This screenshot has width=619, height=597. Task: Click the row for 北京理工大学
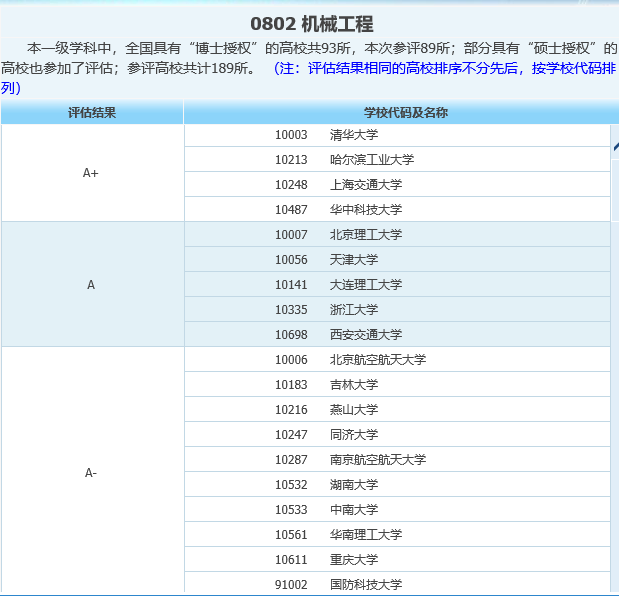(397, 235)
